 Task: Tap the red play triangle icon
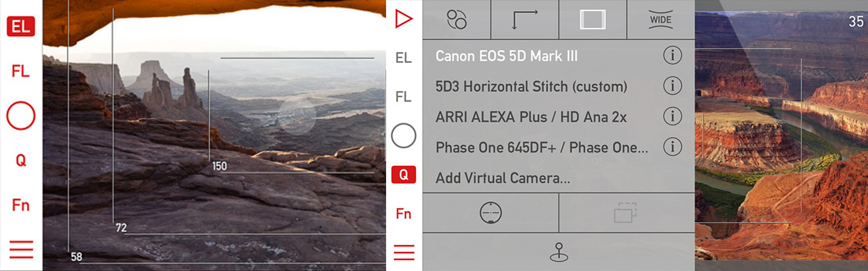(404, 19)
